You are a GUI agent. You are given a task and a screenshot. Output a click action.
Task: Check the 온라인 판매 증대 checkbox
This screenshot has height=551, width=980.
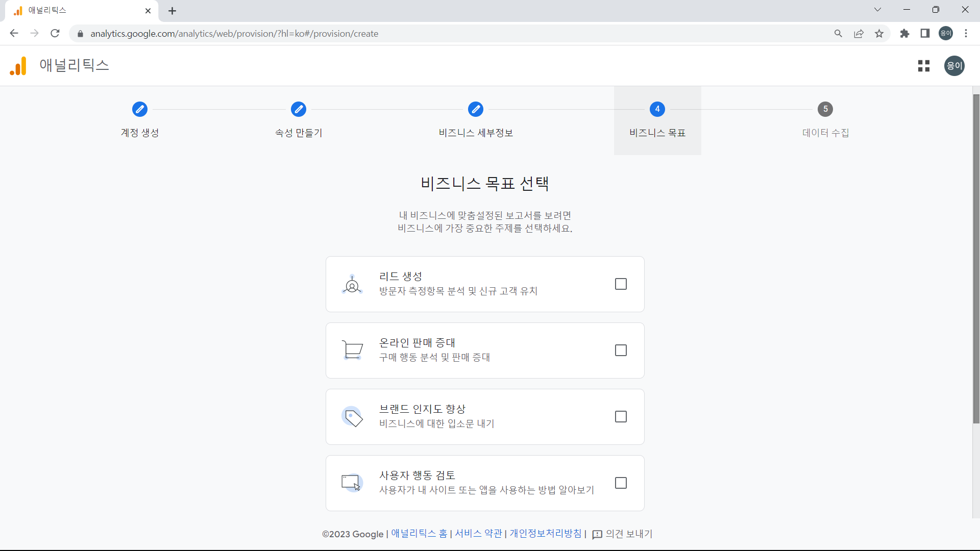pos(621,350)
